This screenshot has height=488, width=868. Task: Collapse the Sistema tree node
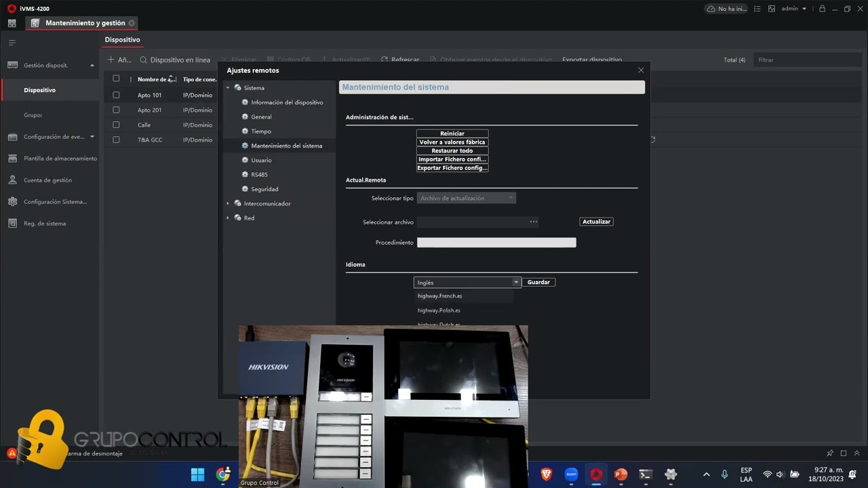tap(228, 88)
